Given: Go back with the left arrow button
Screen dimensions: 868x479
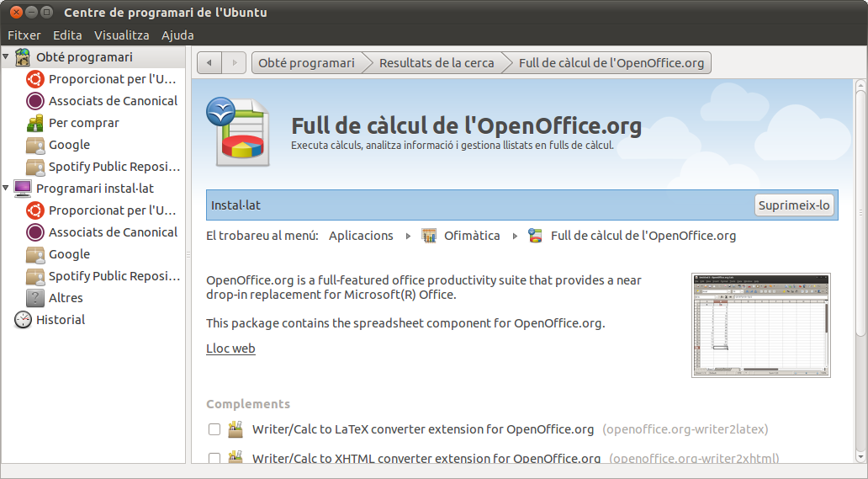Looking at the screenshot, I should pos(209,63).
